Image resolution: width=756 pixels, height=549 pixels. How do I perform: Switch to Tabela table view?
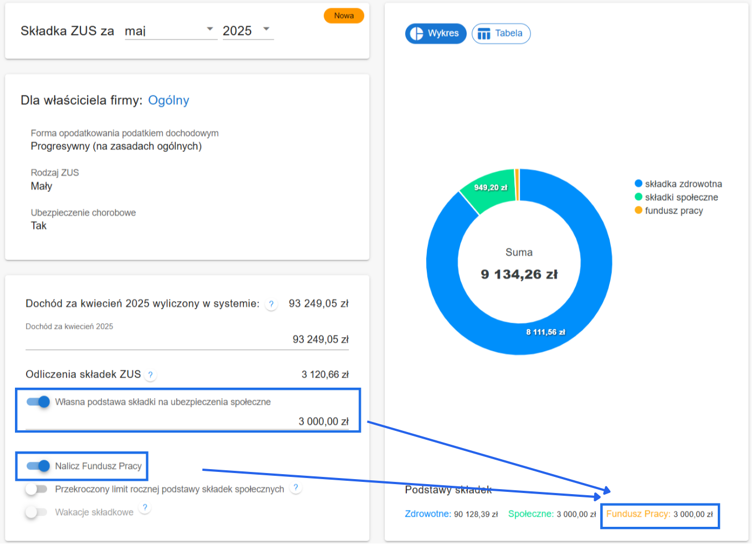(501, 33)
